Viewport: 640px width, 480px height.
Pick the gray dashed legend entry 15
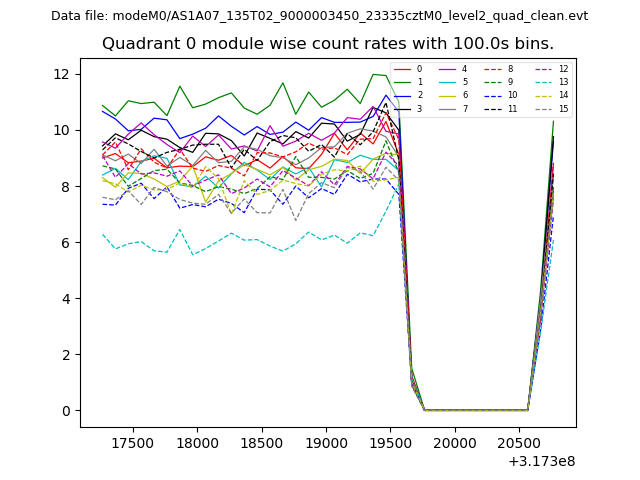(x=549, y=108)
